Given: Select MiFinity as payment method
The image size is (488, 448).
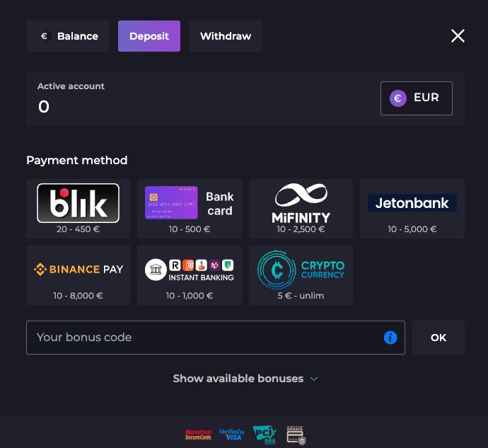Looking at the screenshot, I should (301, 208).
